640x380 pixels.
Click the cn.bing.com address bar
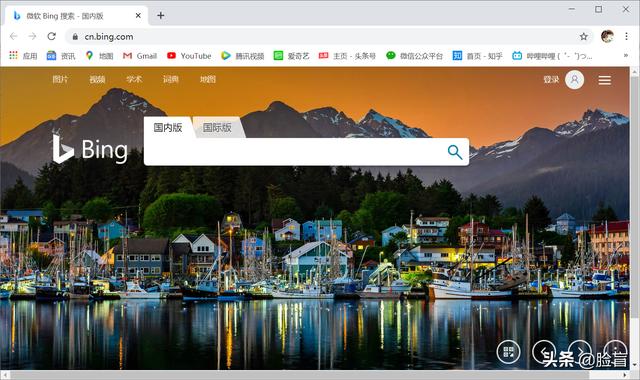click(x=329, y=37)
